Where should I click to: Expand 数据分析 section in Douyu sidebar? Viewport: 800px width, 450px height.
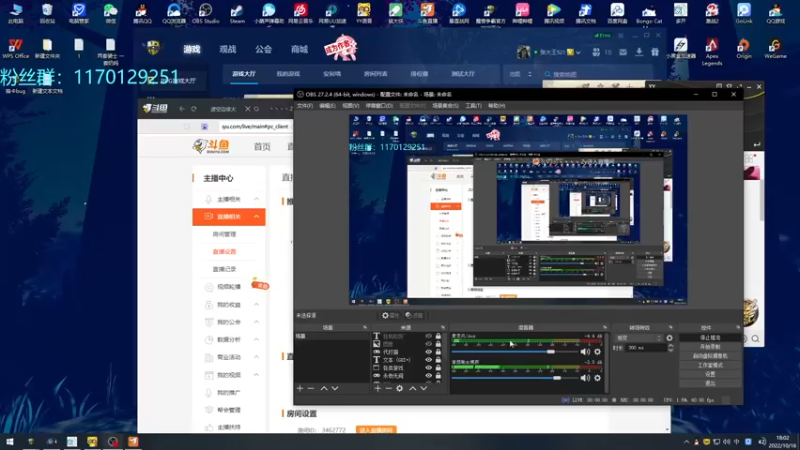[257, 339]
